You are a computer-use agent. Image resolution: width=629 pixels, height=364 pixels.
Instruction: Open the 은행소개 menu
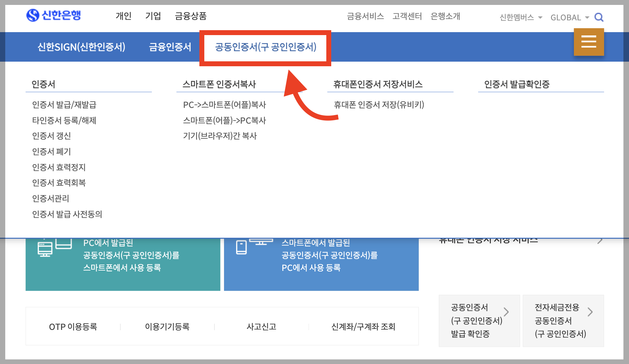pos(445,16)
